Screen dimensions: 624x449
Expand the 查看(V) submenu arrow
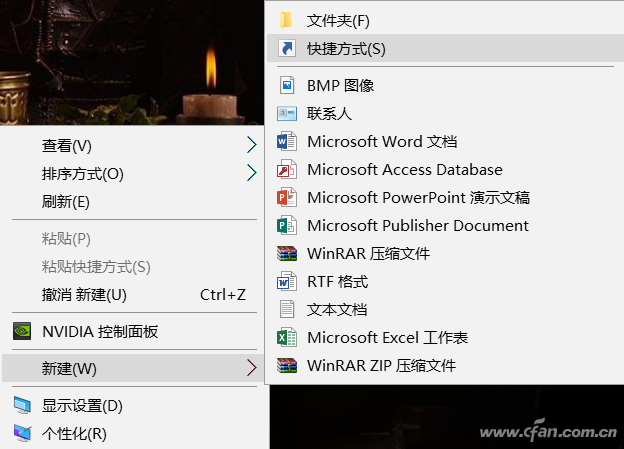[251, 145]
